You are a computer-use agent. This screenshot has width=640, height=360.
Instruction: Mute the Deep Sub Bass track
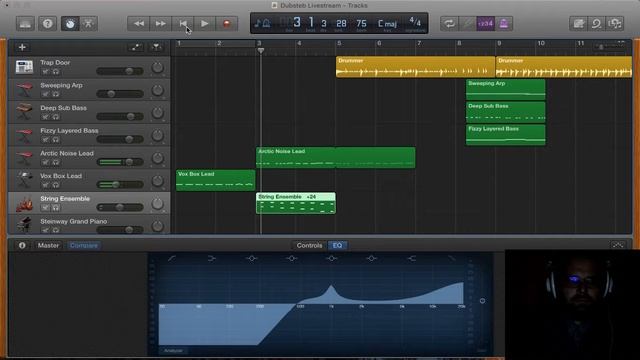coord(45,117)
